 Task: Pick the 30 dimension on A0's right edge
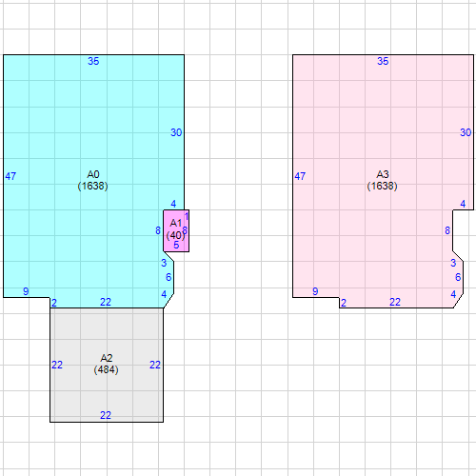[176, 132]
